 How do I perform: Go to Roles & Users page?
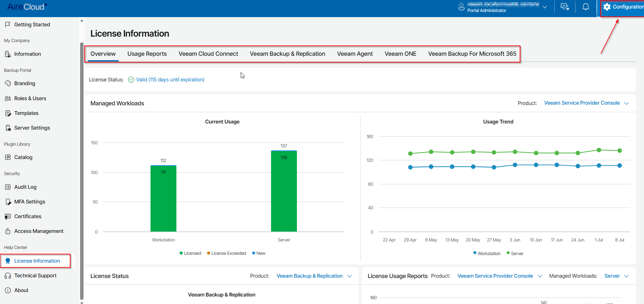(30, 98)
